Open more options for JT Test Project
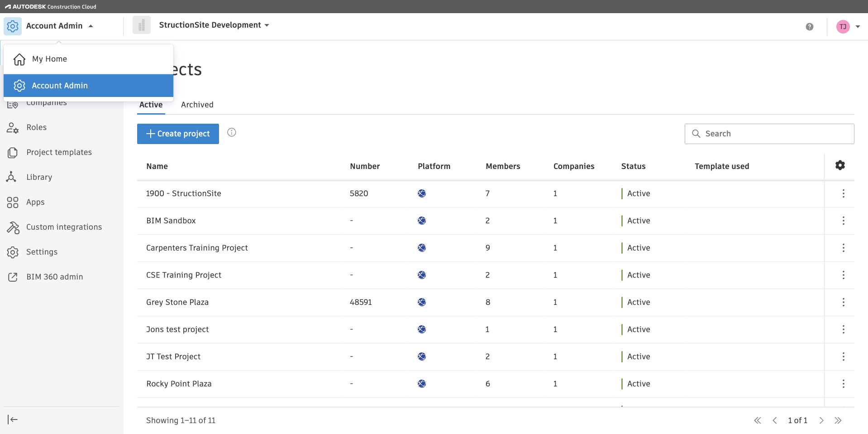868x434 pixels. click(x=844, y=357)
